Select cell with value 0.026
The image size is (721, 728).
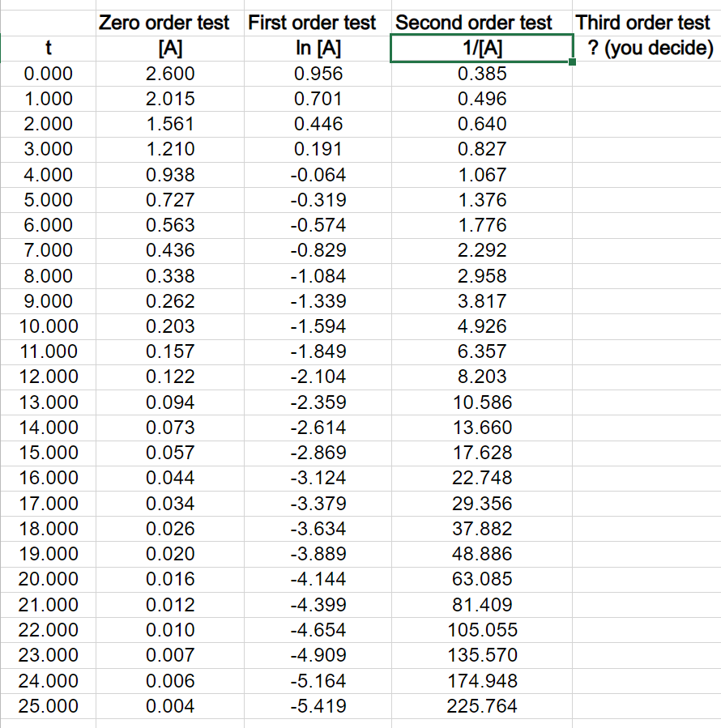pyautogui.click(x=170, y=529)
